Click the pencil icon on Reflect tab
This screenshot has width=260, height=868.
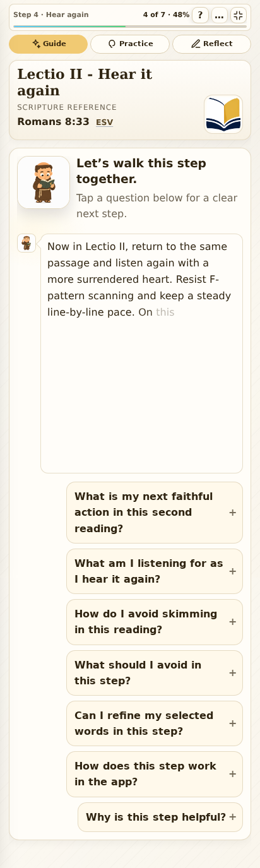coord(196,44)
